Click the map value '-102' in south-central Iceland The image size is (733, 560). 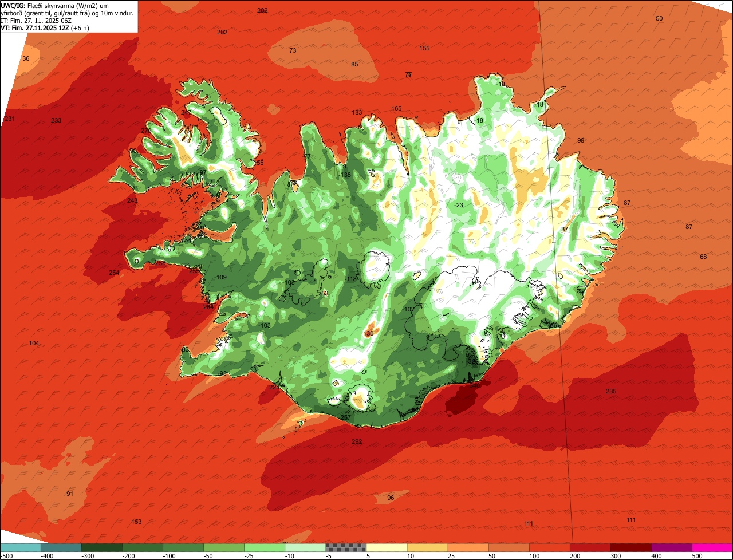point(408,309)
